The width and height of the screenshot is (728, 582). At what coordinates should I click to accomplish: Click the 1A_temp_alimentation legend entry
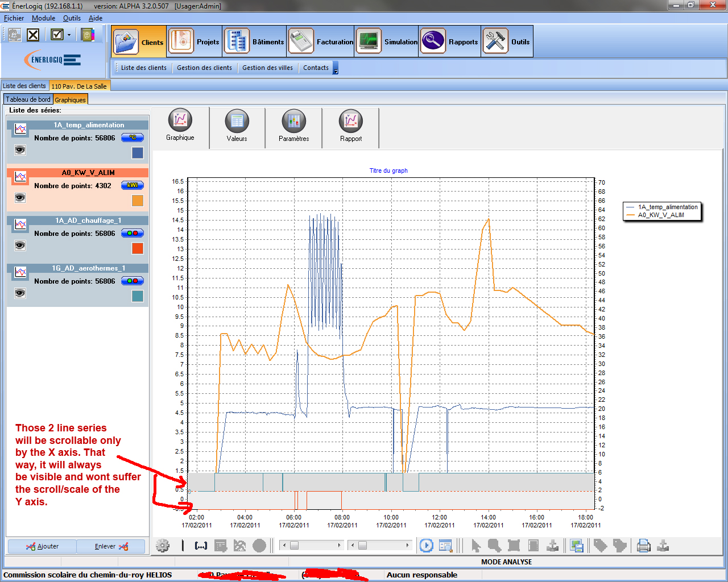tap(662, 207)
